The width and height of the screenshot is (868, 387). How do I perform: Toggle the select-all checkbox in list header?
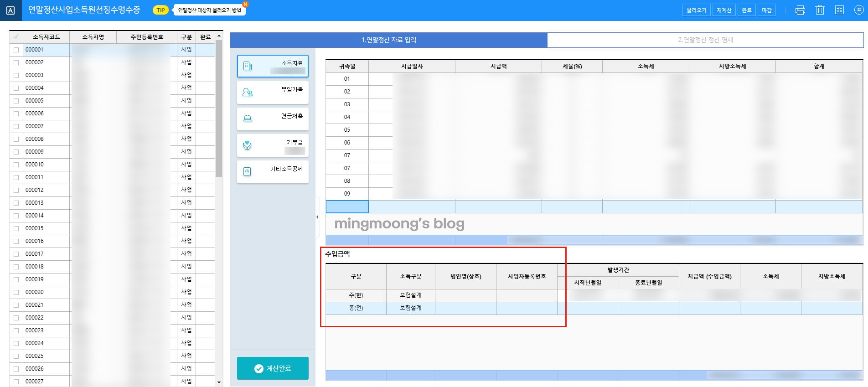pyautogui.click(x=16, y=36)
